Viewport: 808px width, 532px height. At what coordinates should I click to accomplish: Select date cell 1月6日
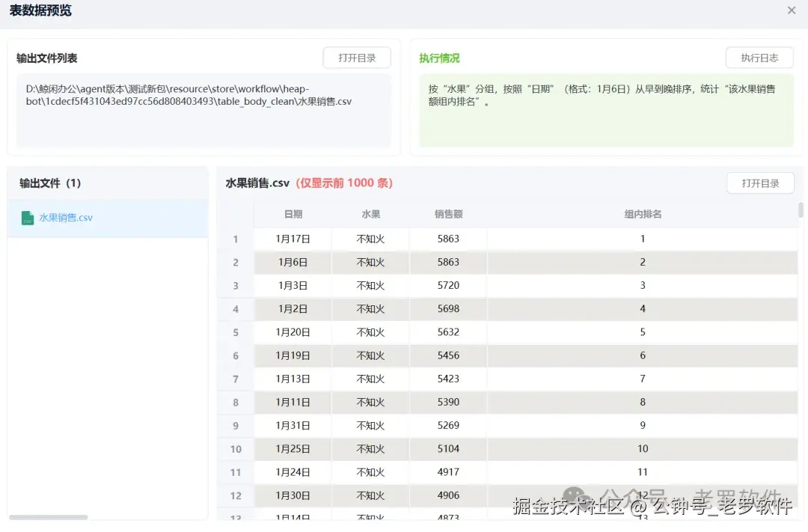click(x=293, y=263)
